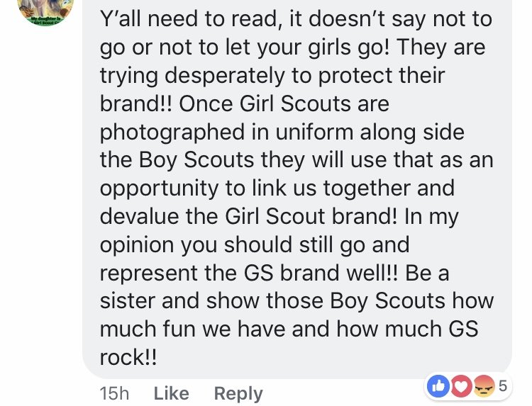532x406 pixels.
Task: Click the words "opinion you should still go"
Action: point(233,245)
